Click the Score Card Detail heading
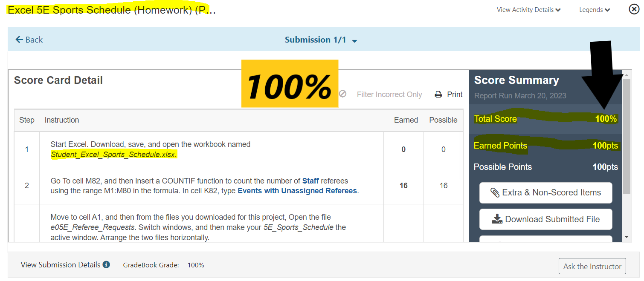The image size is (644, 281). [x=58, y=80]
